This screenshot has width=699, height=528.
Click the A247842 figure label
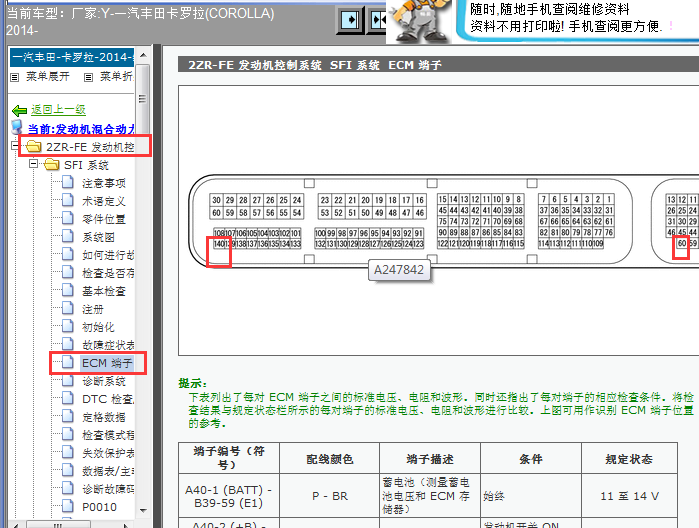point(399,270)
